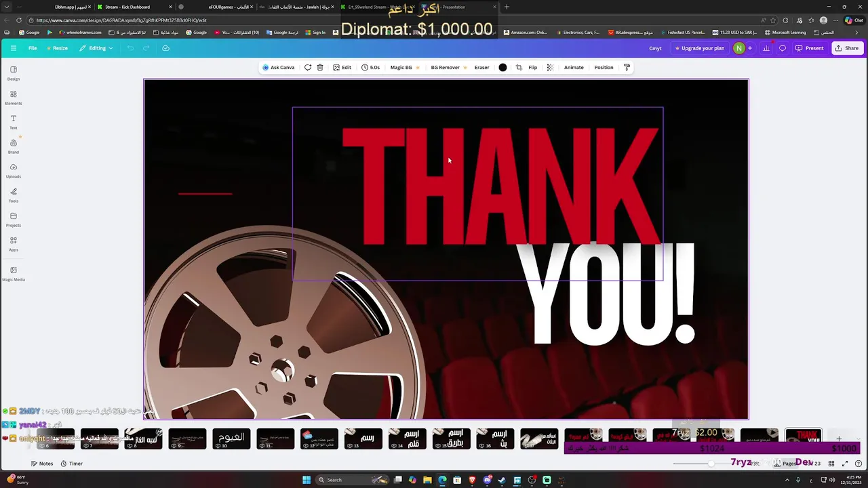Click the Present button
Screen dimensions: 868x488
810,48
